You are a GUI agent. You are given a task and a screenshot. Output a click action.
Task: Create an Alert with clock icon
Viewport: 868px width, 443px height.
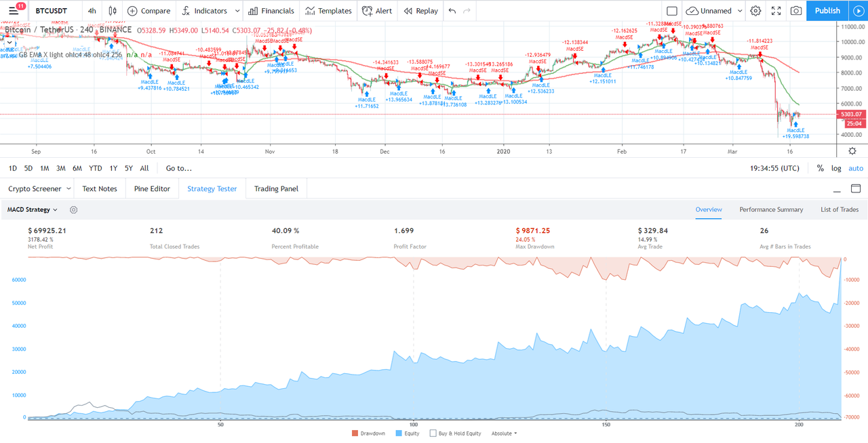point(377,11)
